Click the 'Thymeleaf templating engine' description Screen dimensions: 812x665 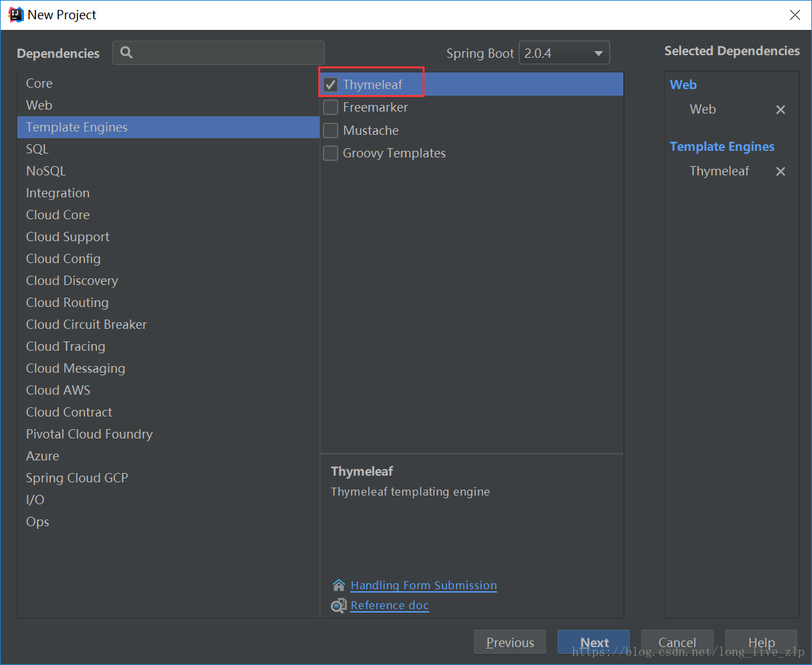410,492
